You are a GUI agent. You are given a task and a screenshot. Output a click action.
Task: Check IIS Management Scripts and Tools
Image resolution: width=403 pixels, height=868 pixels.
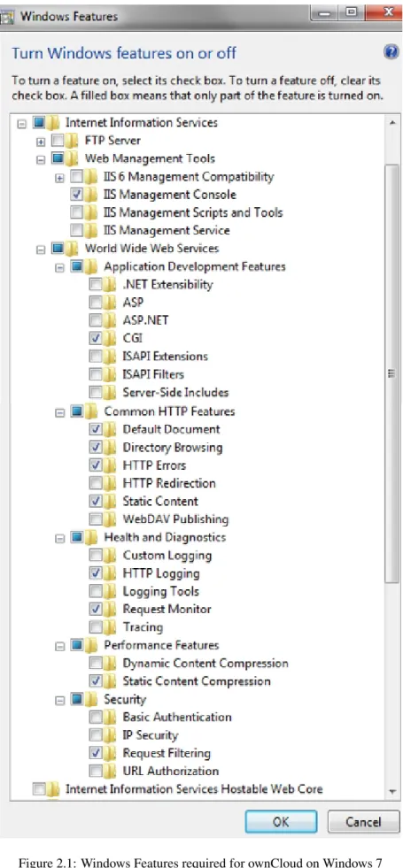76,212
